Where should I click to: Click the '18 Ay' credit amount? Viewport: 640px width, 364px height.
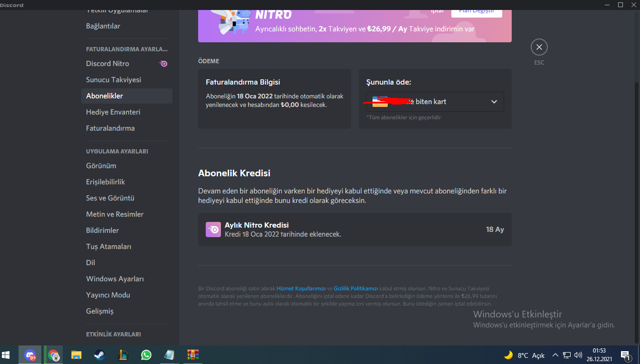495,230
